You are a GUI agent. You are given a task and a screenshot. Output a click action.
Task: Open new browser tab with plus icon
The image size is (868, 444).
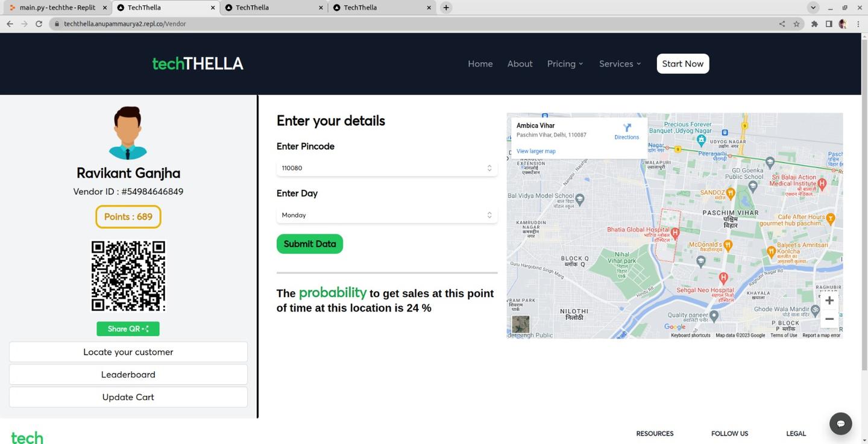[x=446, y=8]
